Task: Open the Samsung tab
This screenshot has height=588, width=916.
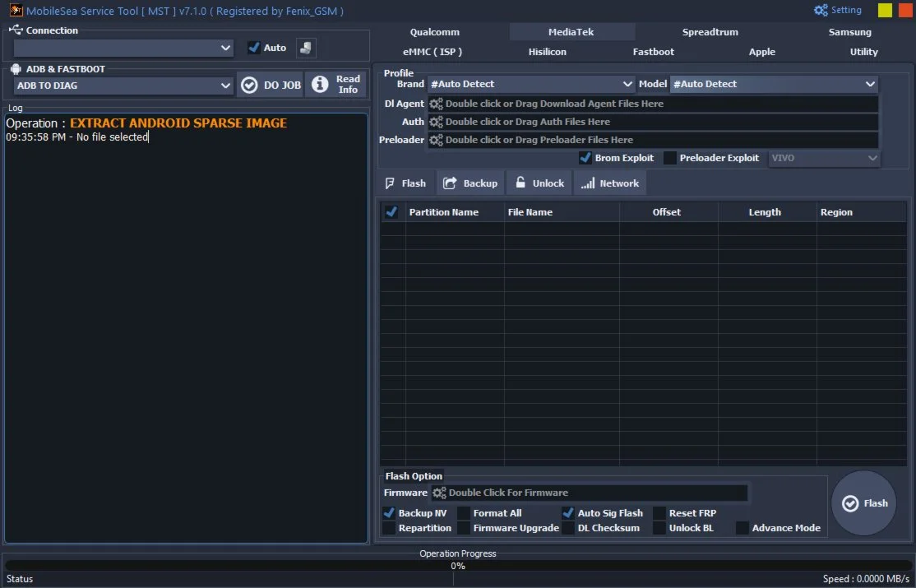Action: tap(849, 32)
